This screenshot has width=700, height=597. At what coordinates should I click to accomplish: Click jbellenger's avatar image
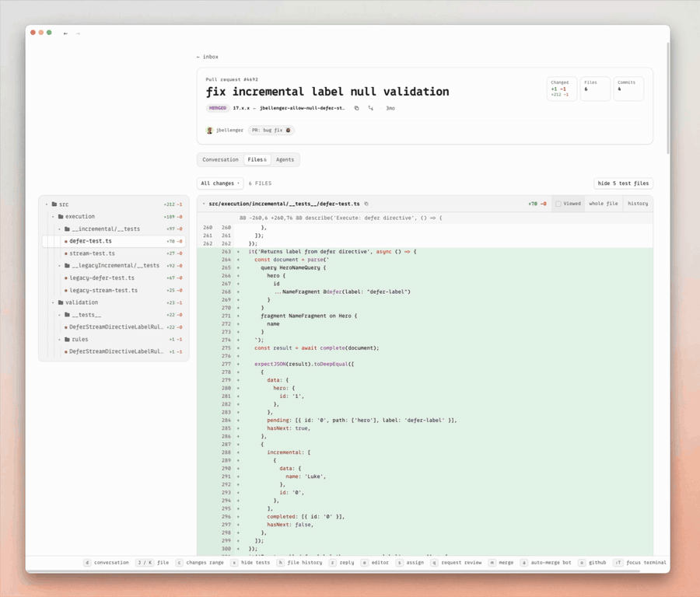coord(209,131)
